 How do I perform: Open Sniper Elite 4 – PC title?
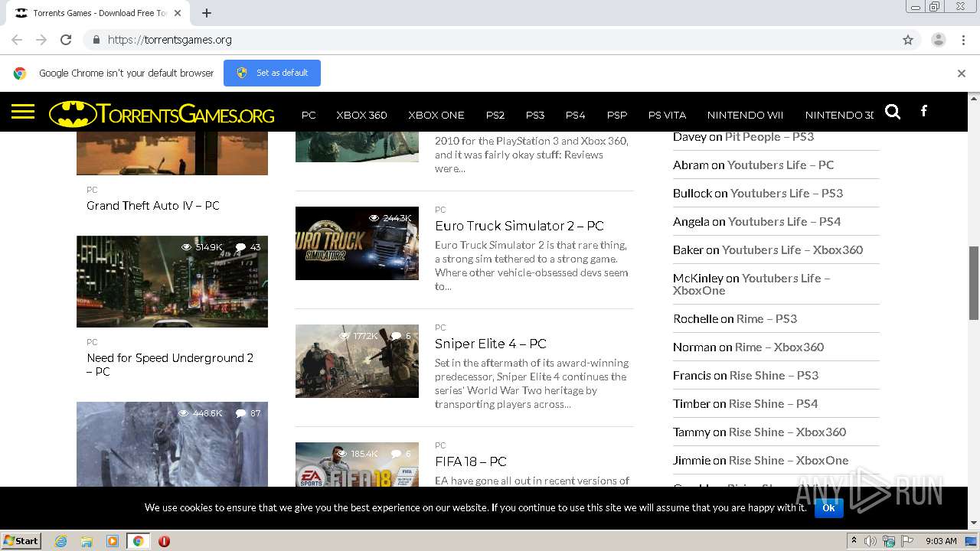(491, 344)
